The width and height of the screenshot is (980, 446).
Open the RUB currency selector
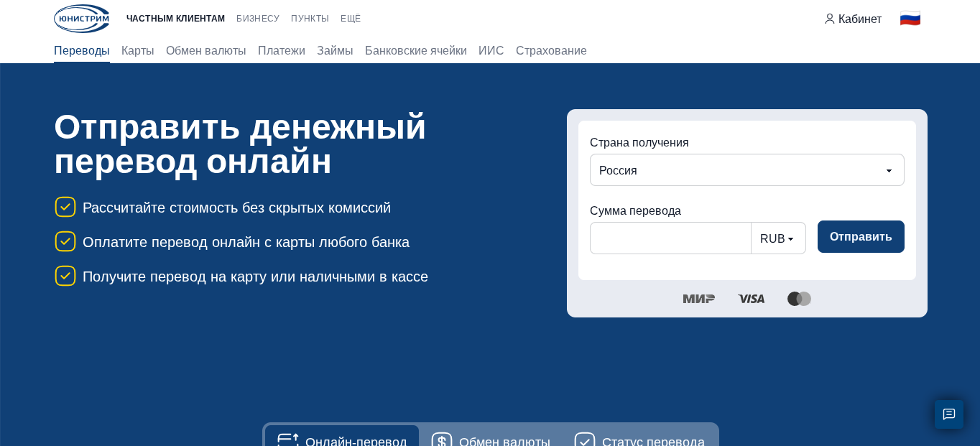[778, 238]
